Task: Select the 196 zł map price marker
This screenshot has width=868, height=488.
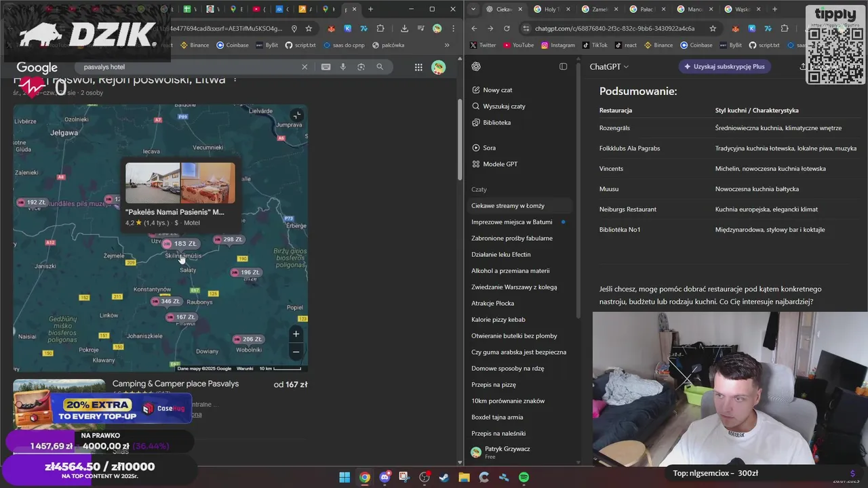Action: point(245,272)
